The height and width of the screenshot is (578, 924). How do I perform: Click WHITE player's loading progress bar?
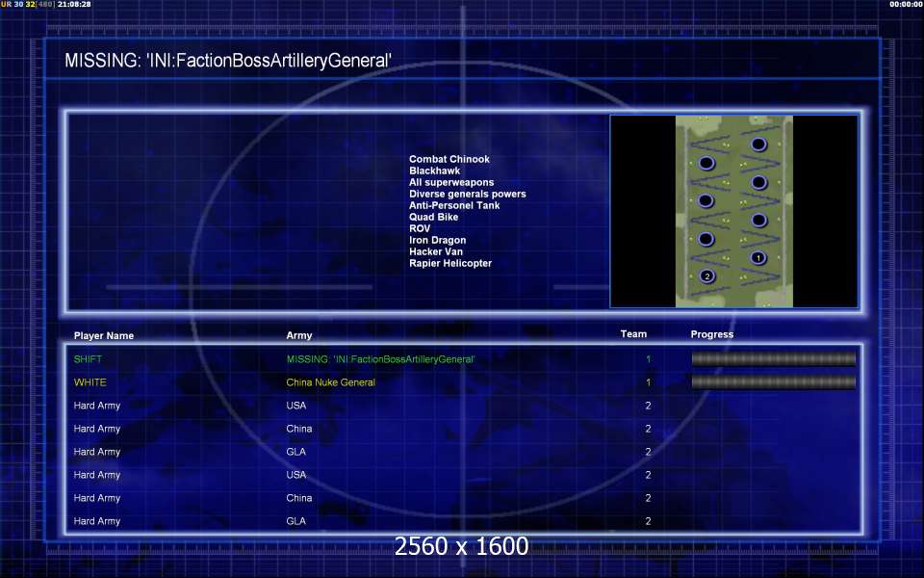[x=773, y=382]
